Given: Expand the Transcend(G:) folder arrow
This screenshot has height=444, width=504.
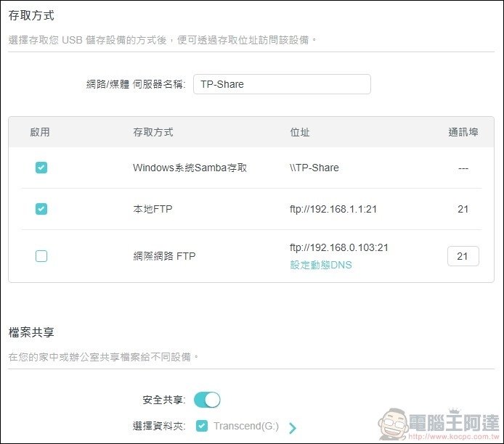Looking at the screenshot, I should coord(292,427).
